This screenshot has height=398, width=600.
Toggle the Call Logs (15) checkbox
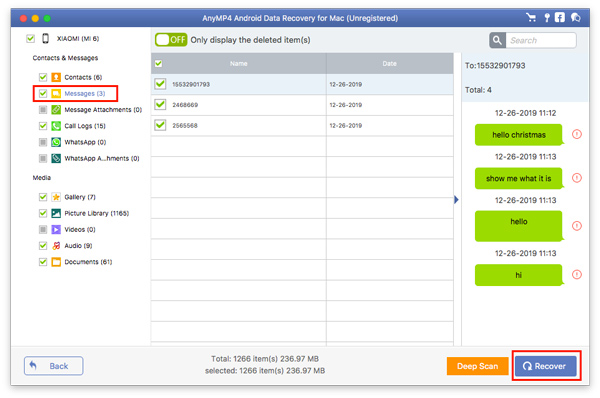point(43,126)
